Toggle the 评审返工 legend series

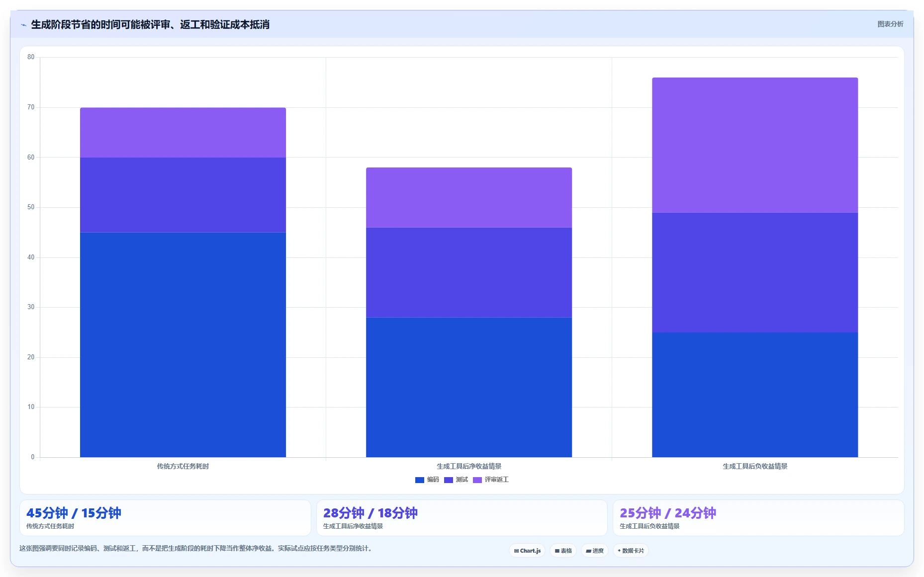pyautogui.click(x=491, y=480)
